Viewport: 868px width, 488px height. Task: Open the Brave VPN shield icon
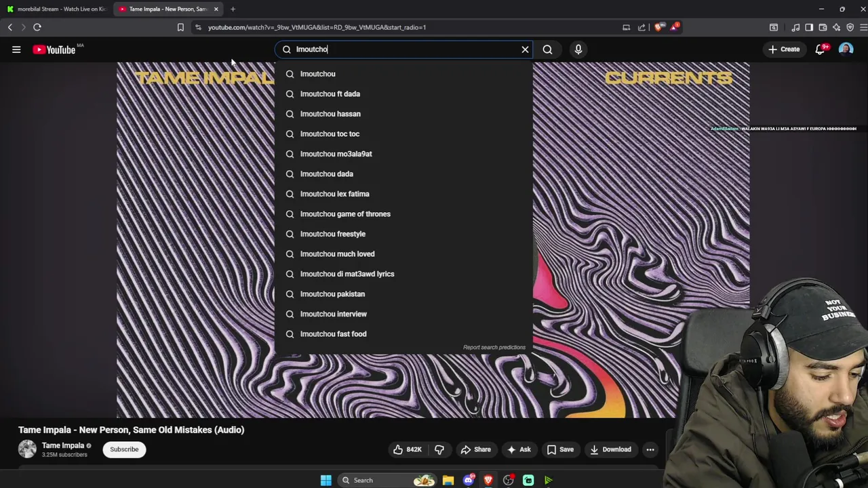click(x=850, y=27)
